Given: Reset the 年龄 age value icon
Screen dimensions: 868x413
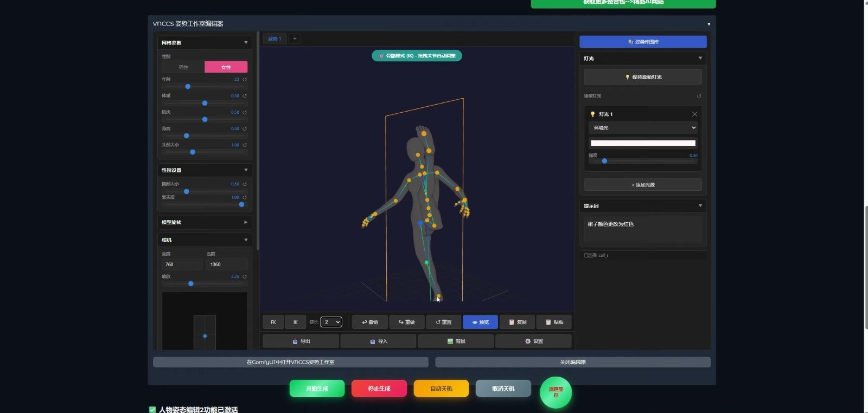Looking at the screenshot, I should coord(245,80).
